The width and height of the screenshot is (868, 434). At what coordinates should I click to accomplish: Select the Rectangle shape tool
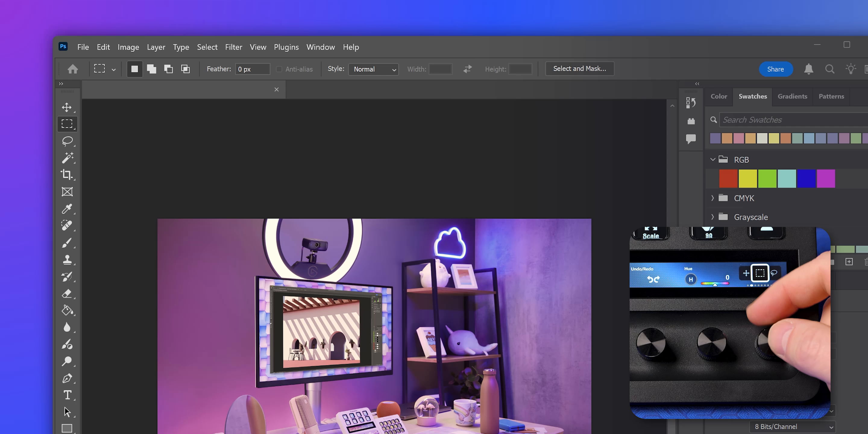click(67, 428)
